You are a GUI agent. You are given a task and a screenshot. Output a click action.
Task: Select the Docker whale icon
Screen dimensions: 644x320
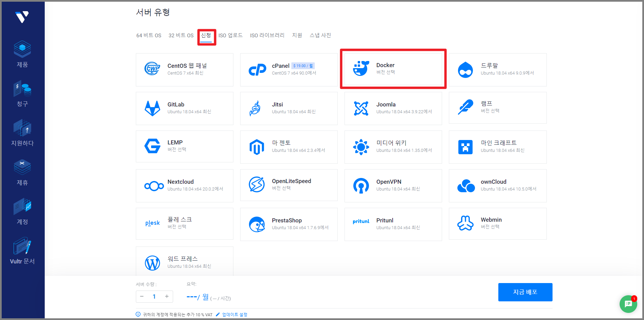click(361, 68)
